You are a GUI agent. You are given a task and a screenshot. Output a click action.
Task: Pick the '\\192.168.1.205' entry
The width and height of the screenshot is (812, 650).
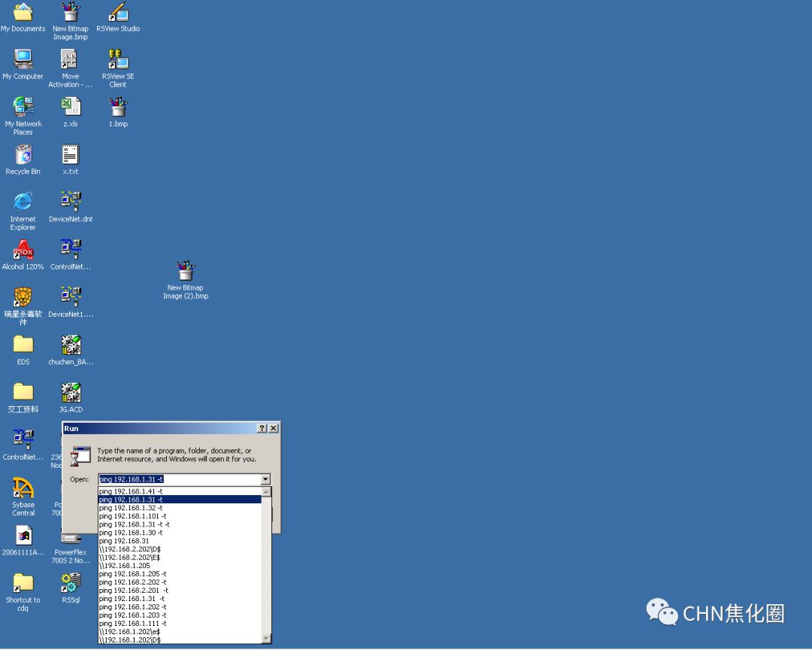(180, 566)
